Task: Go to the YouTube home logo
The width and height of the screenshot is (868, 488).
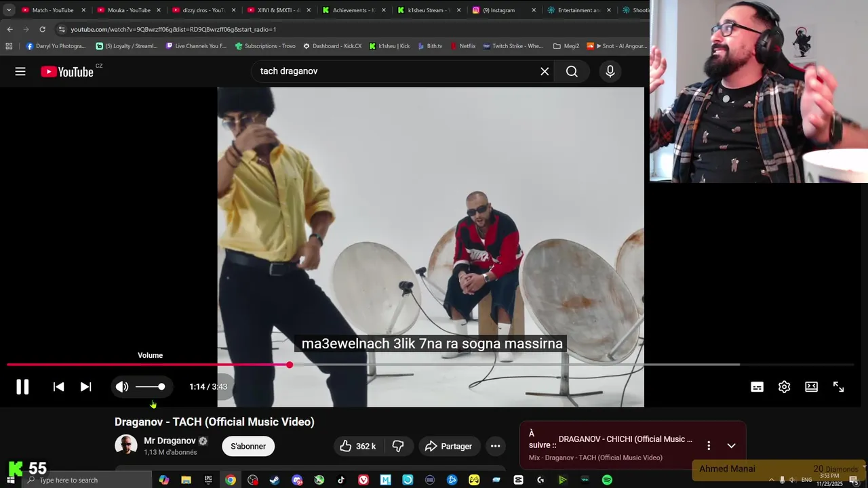Action: tap(67, 71)
